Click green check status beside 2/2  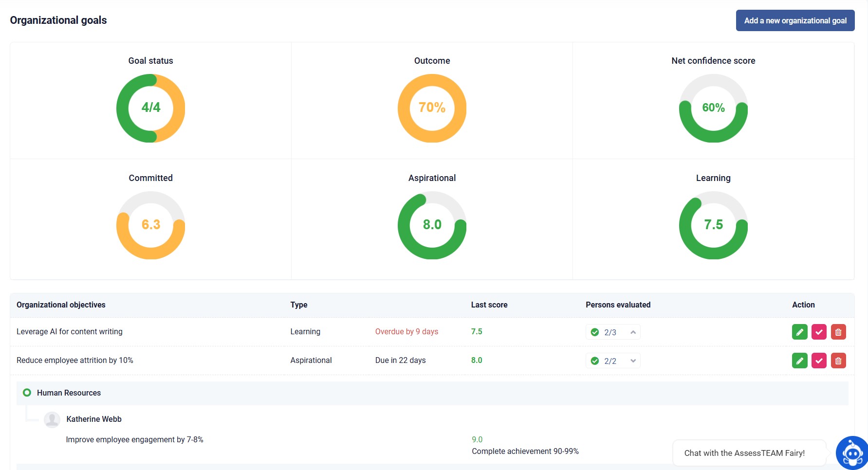tap(594, 361)
